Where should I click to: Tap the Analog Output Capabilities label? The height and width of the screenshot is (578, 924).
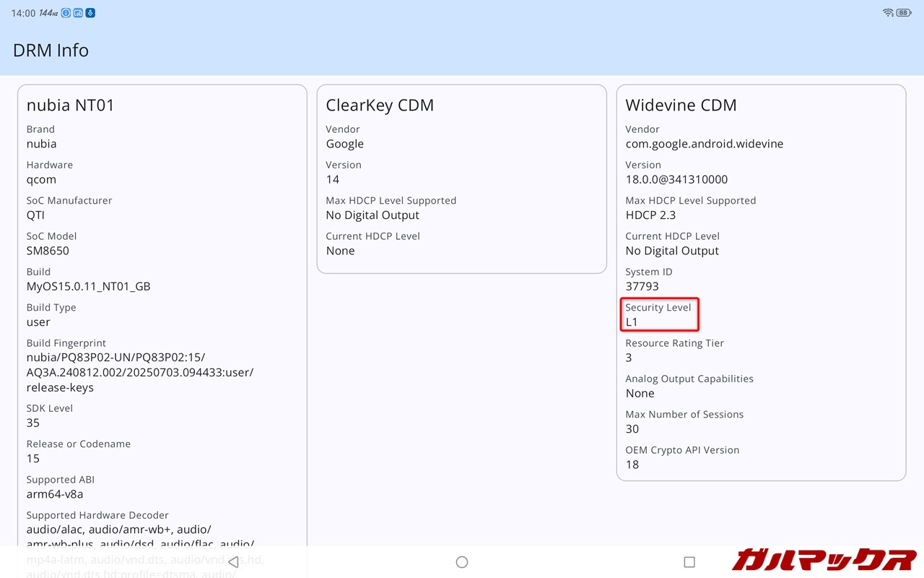[689, 379]
